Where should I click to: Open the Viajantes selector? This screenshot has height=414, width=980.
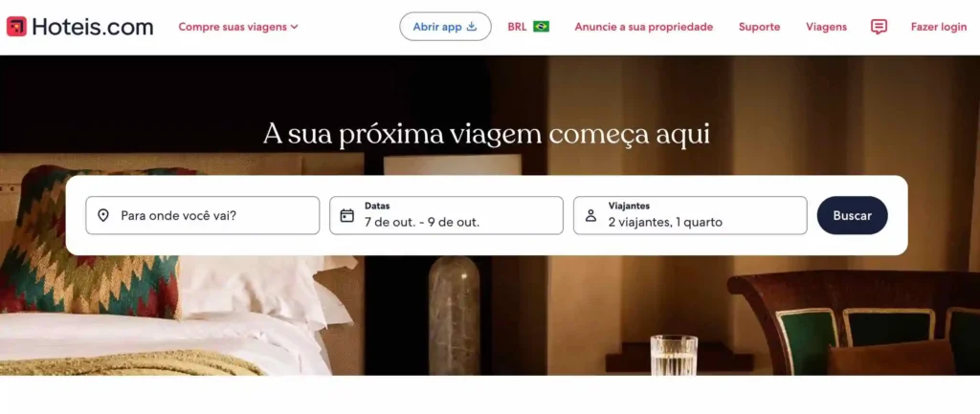[x=690, y=215]
